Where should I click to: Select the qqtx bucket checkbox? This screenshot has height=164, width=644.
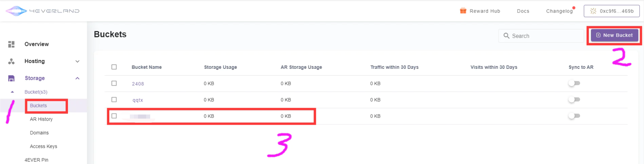(114, 100)
